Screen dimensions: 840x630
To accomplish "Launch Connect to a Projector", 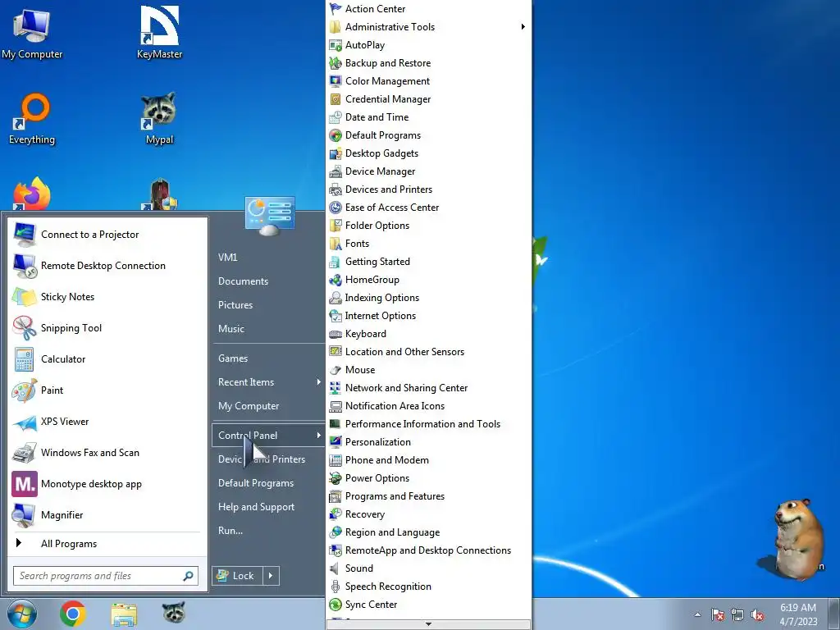I will (107, 235).
